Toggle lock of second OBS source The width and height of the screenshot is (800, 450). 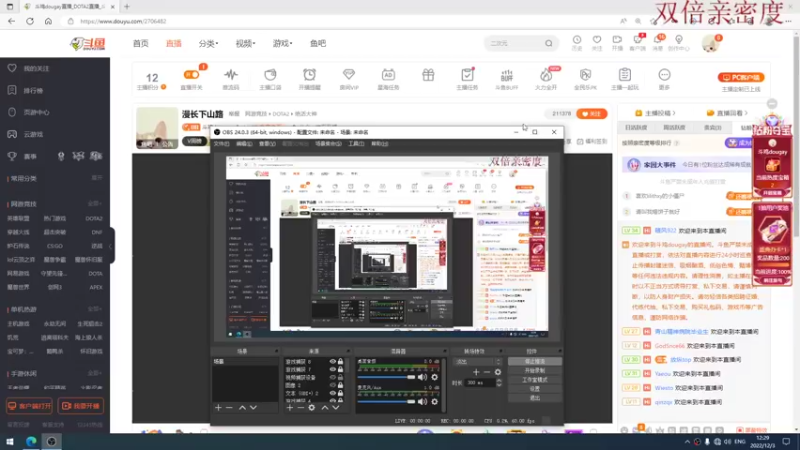click(340, 369)
